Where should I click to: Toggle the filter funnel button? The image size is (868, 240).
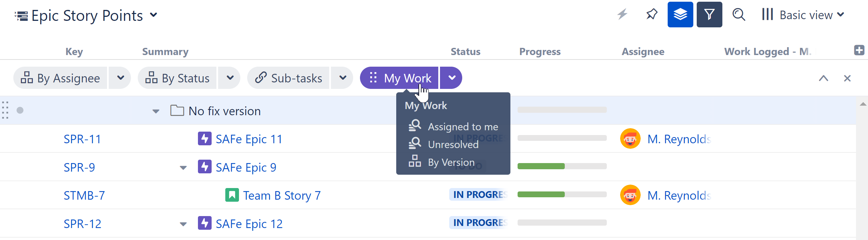(x=709, y=14)
